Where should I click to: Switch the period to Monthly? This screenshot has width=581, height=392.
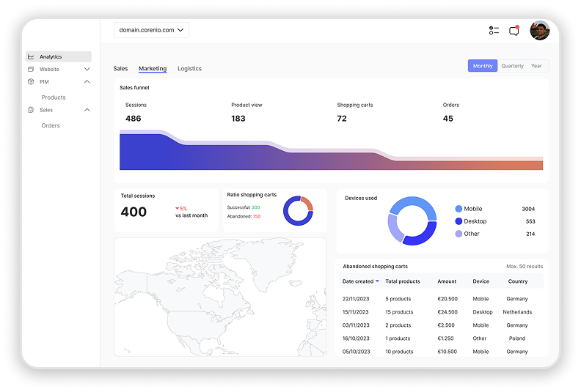coord(483,66)
